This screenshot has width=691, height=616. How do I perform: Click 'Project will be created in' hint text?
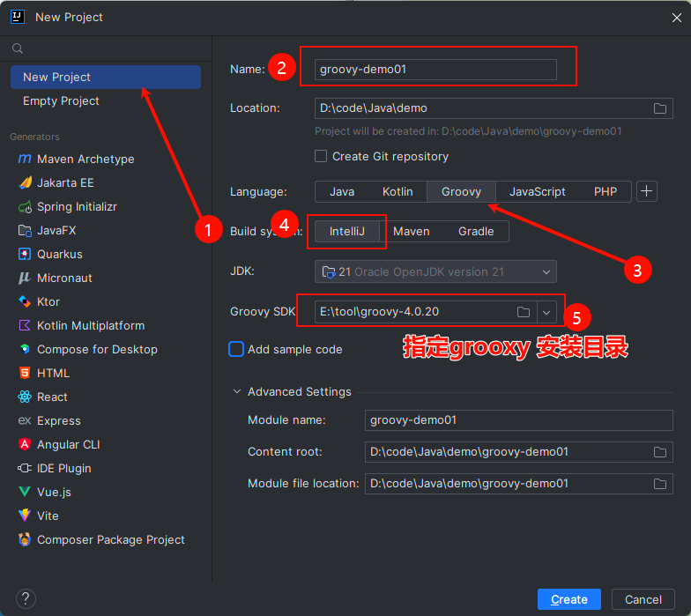pyautogui.click(x=468, y=131)
